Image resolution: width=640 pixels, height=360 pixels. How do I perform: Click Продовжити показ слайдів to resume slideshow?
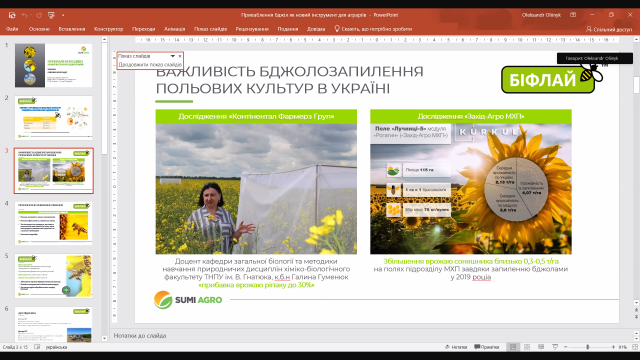[x=150, y=64]
